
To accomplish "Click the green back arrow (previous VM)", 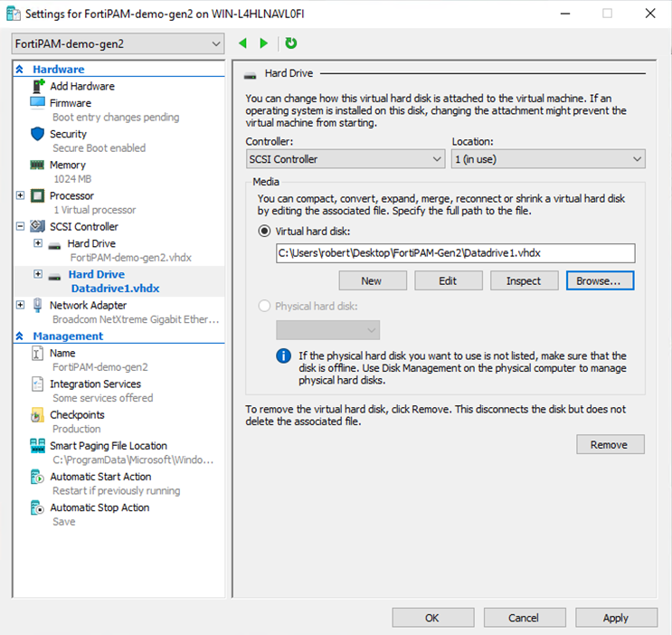I will click(x=242, y=43).
